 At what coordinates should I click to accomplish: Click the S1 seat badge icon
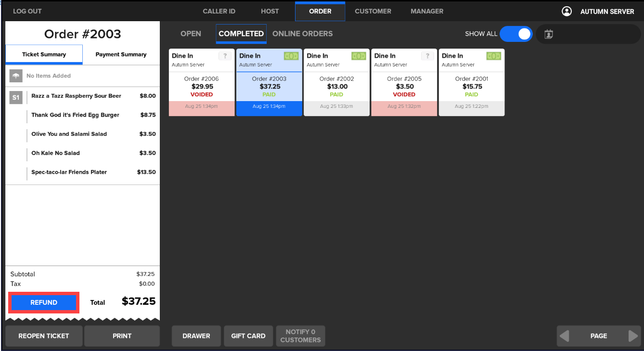pyautogui.click(x=16, y=98)
